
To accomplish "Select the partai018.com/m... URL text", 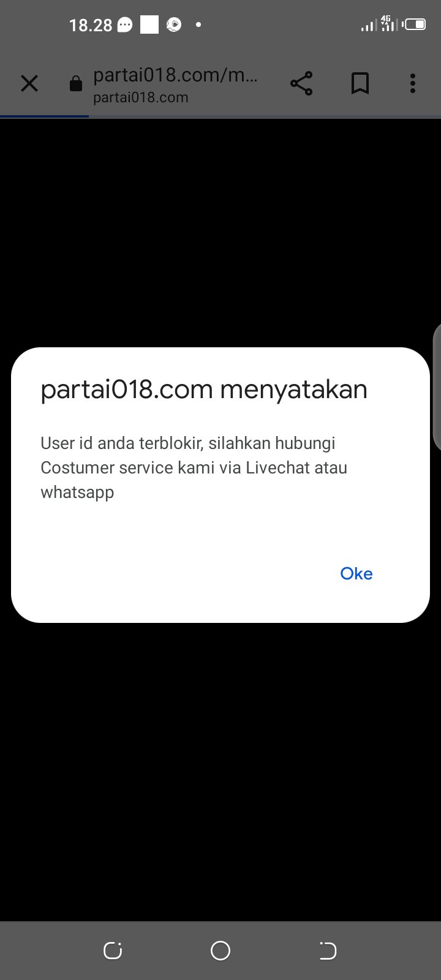I will coord(175,75).
